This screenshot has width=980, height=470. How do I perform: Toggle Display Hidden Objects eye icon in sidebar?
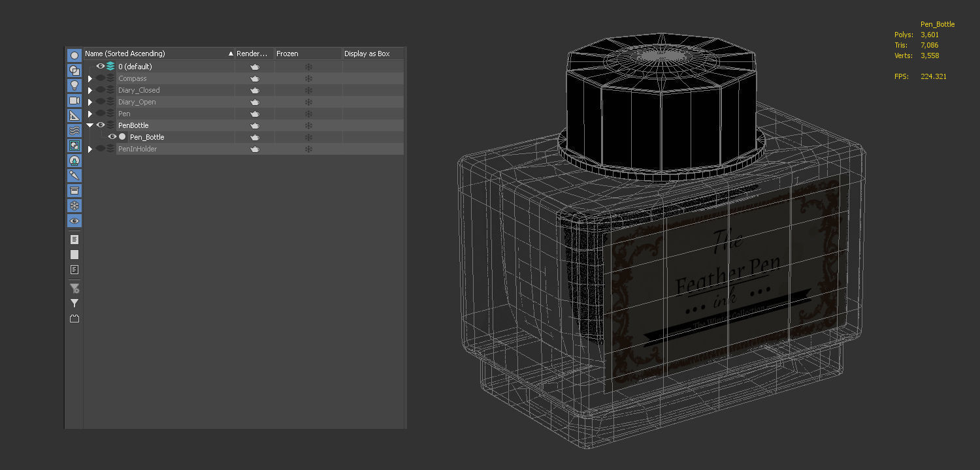74,221
